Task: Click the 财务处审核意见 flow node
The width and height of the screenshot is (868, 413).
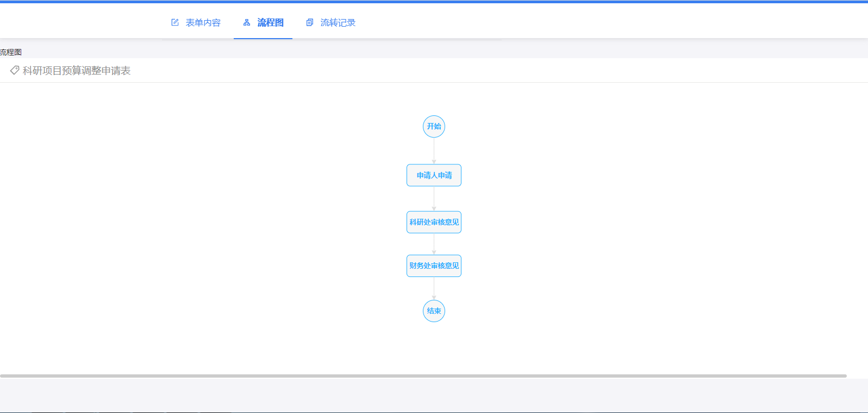Action: tap(434, 266)
